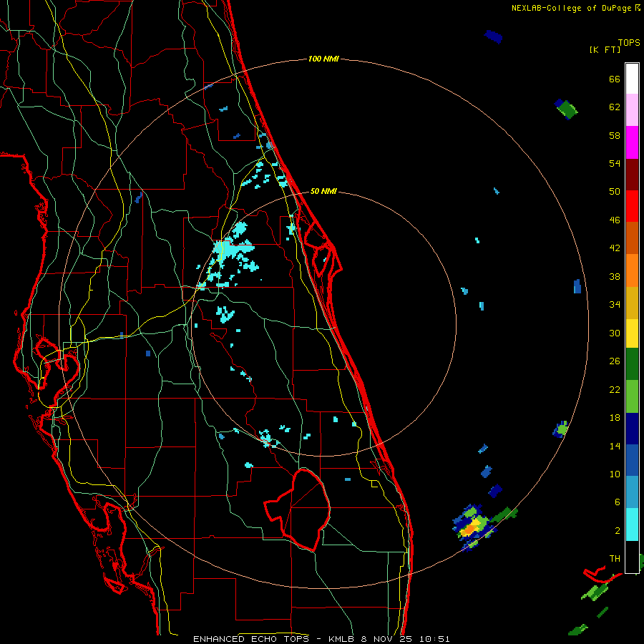Screen dimensions: 644x644
Task: Click the [K FT] units label
Action: [605, 49]
